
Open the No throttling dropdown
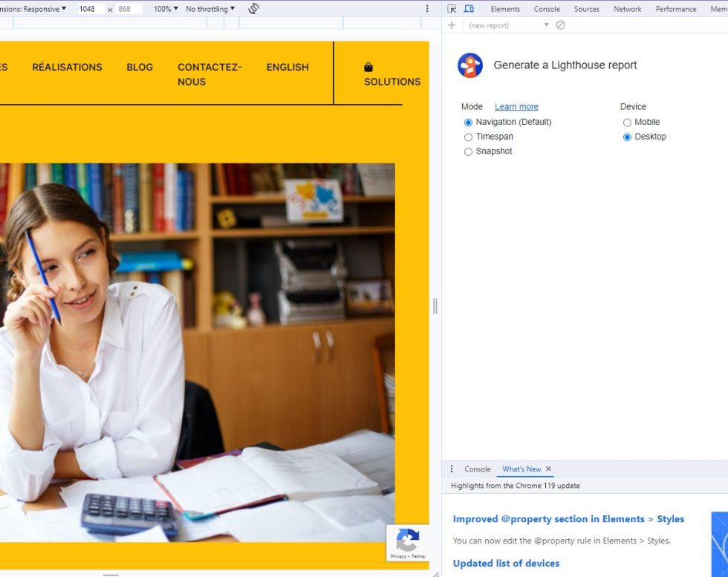(210, 9)
